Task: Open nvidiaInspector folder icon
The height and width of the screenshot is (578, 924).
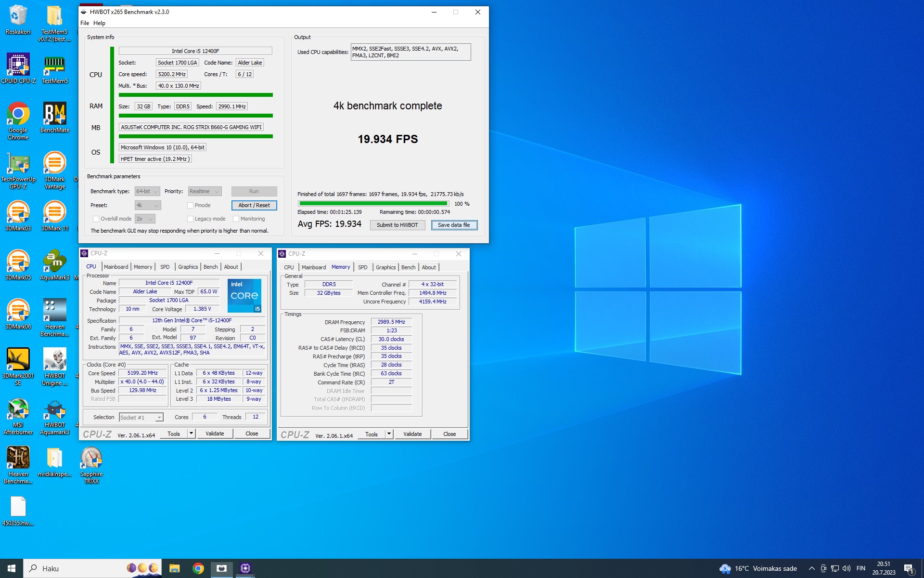Action: click(x=54, y=462)
